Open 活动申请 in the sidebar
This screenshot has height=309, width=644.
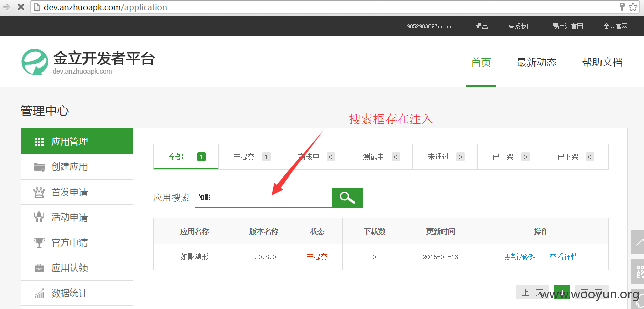click(77, 217)
